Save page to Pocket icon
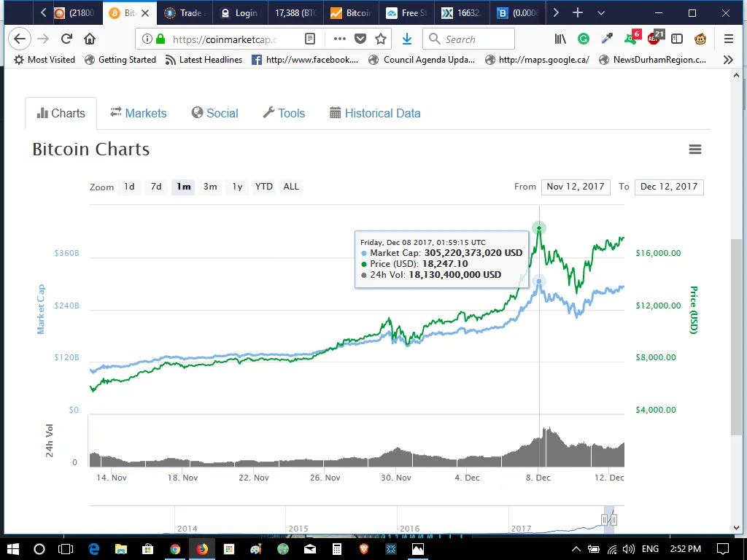The width and height of the screenshot is (747, 560). [x=360, y=39]
